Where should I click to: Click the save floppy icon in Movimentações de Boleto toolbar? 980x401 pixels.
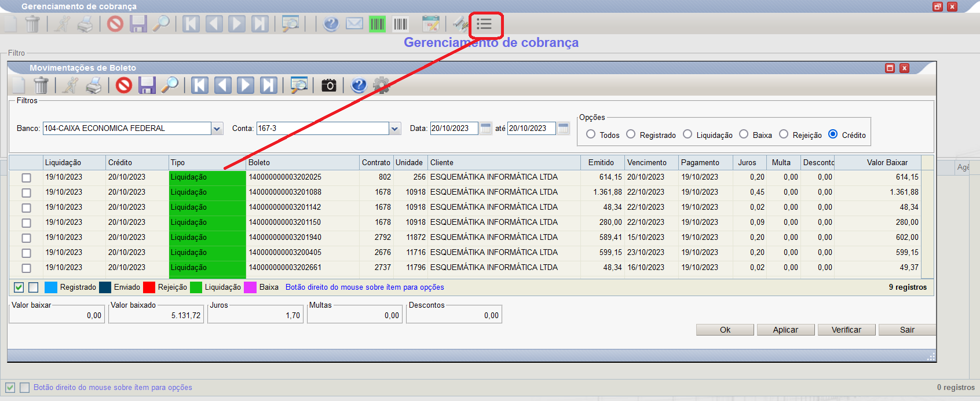[147, 85]
